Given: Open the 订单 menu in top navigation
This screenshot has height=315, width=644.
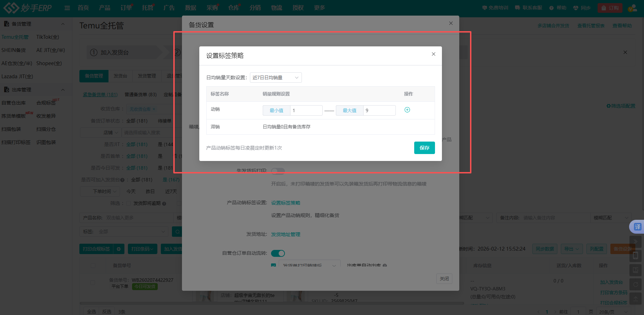Looking at the screenshot, I should [x=125, y=8].
